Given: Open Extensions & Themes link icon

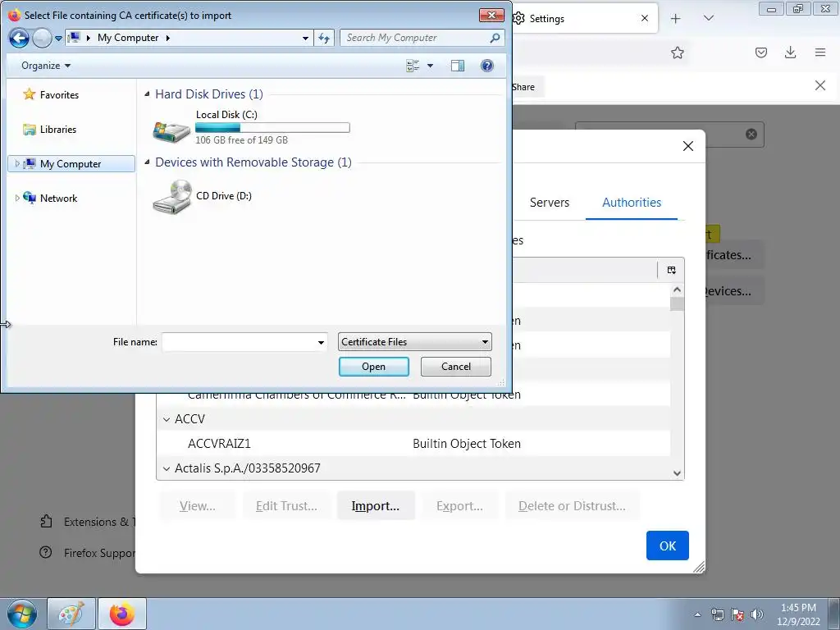Looking at the screenshot, I should click(46, 521).
